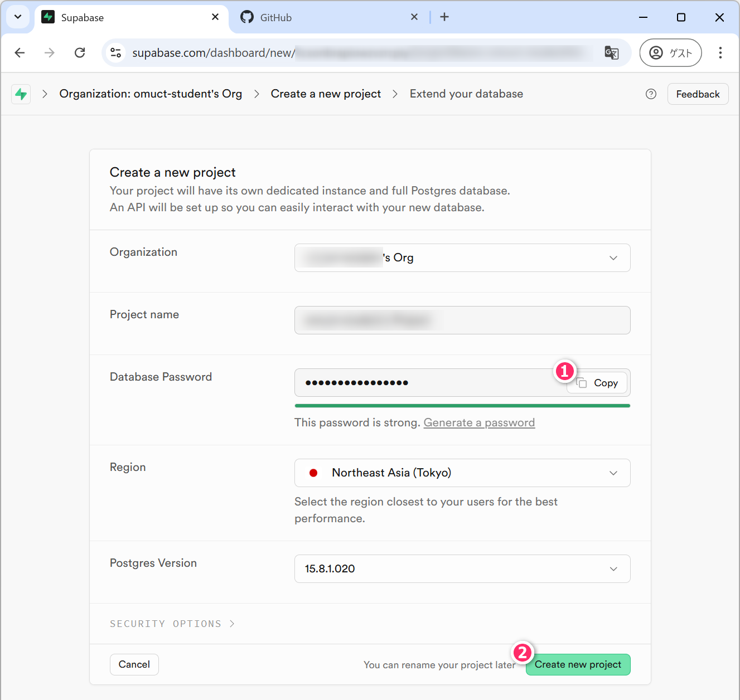Screen dimensions: 740x700
Task: Open the tab search dropdown arrow
Action: (18, 17)
